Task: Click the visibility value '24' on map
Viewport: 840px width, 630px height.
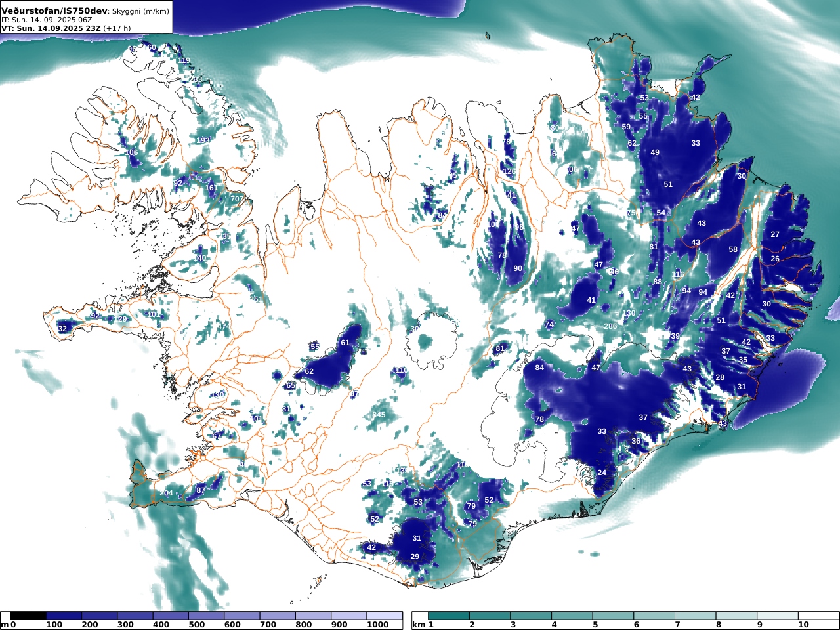Action: pyautogui.click(x=602, y=472)
